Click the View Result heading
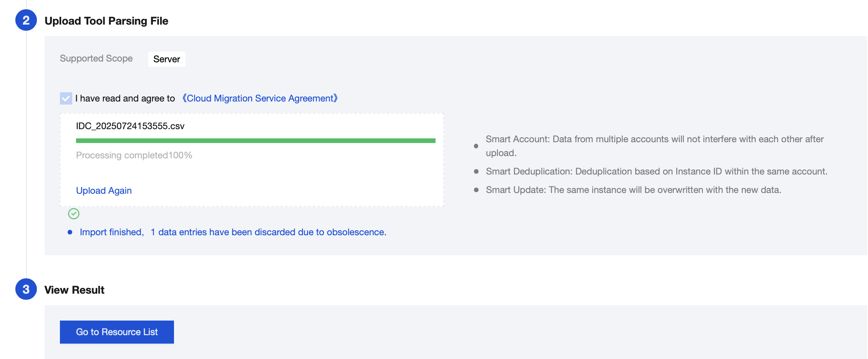Screen dimensions: 868x359 (x=75, y=290)
